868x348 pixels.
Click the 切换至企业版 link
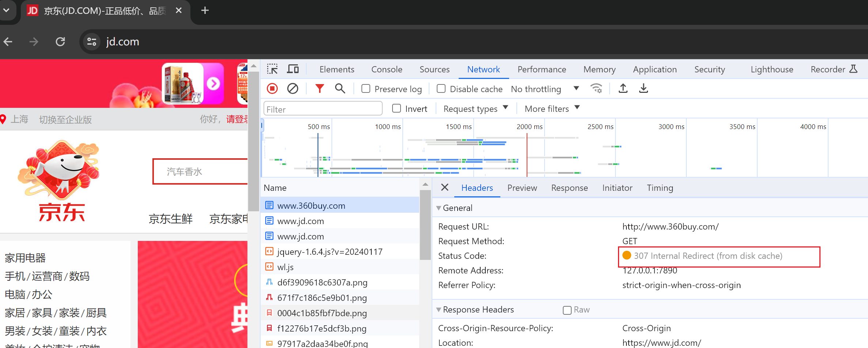click(65, 120)
